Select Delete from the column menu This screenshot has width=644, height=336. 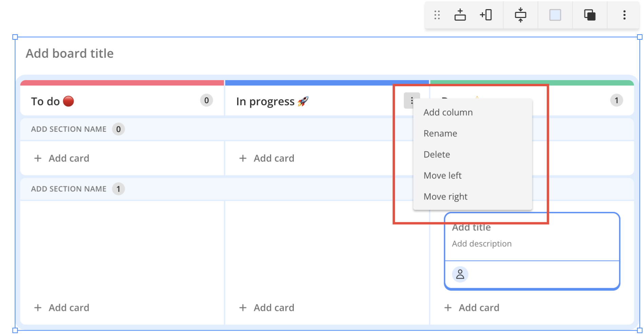pyautogui.click(x=437, y=154)
